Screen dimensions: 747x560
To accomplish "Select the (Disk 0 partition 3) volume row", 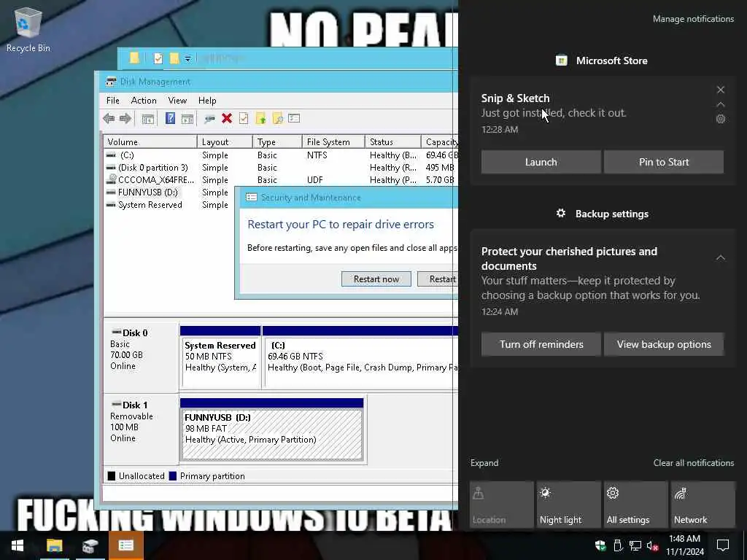I will [281, 168].
